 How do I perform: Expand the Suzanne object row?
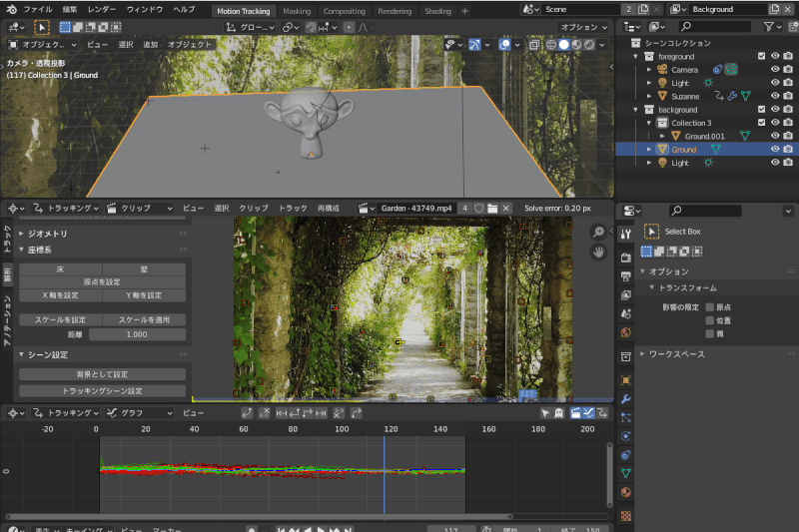648,96
